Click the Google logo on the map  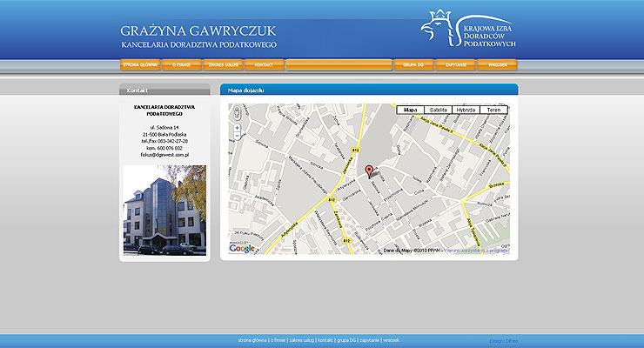click(x=243, y=249)
